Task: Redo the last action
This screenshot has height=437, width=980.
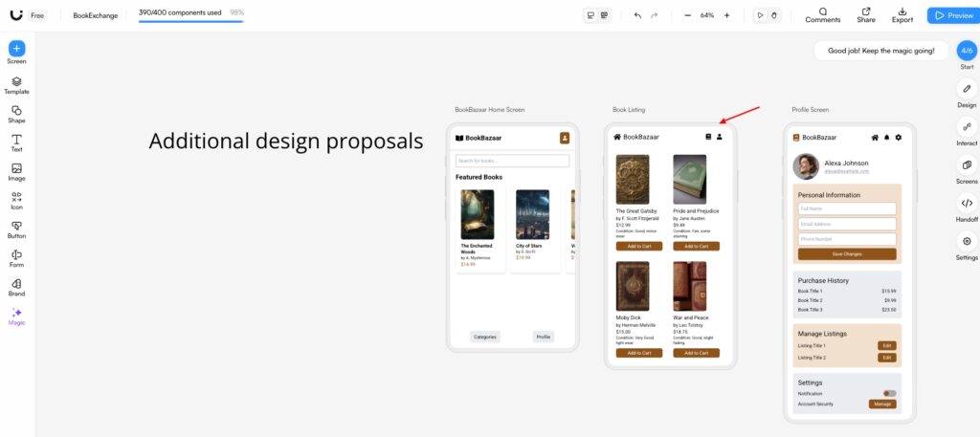Action: click(655, 15)
